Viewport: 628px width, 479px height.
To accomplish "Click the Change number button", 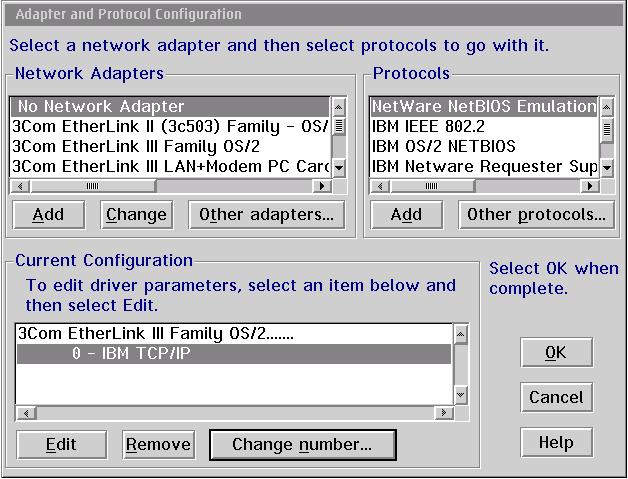I will pyautogui.click(x=302, y=444).
